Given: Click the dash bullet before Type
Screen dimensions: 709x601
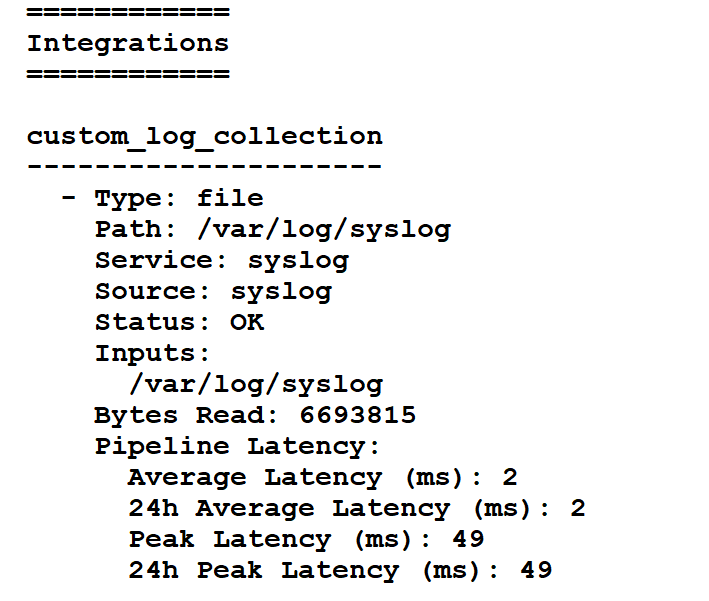Looking at the screenshot, I should (x=68, y=198).
